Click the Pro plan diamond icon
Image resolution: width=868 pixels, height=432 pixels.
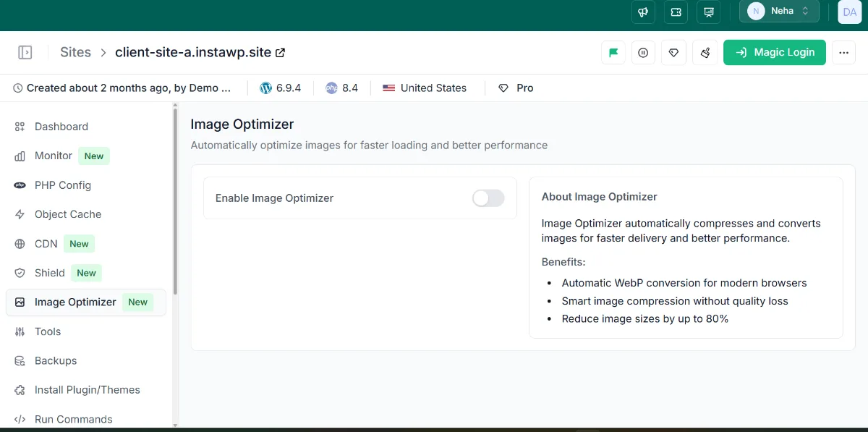[503, 88]
